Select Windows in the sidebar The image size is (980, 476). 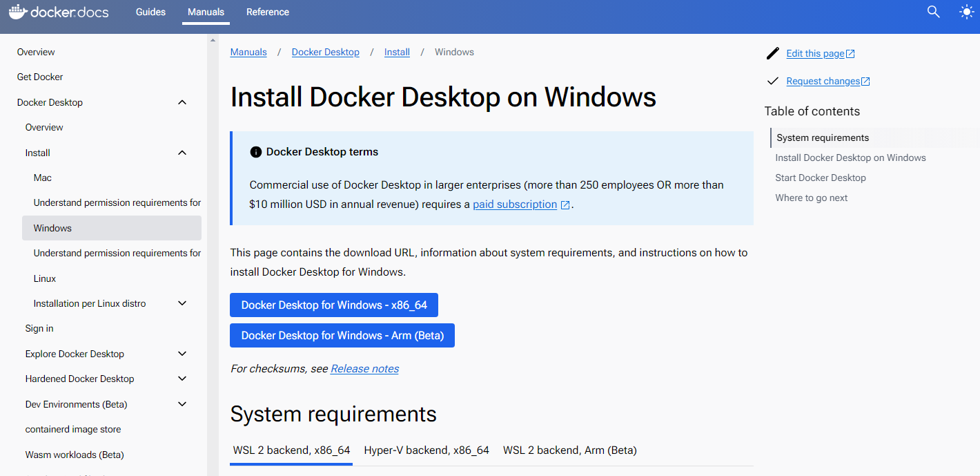[112, 228]
